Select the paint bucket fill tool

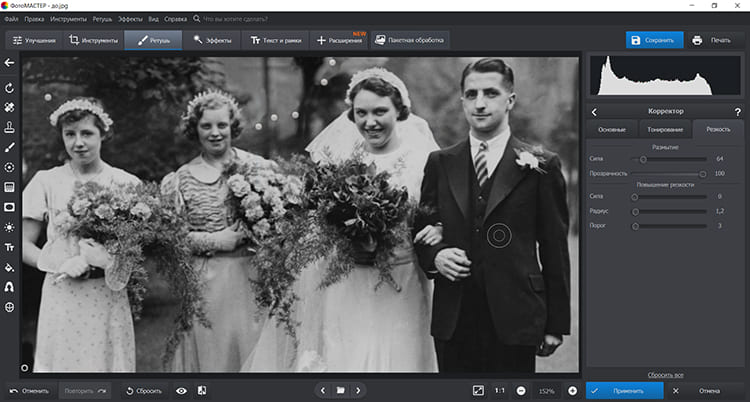pyautogui.click(x=9, y=267)
